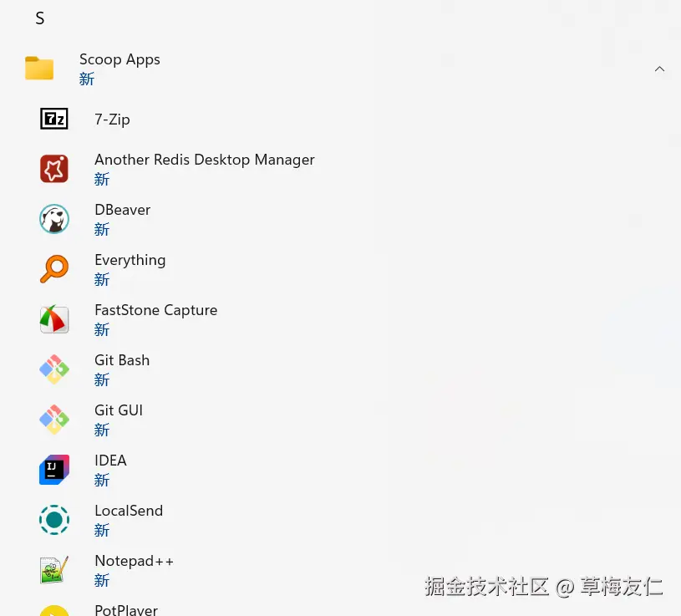The image size is (681, 616).
Task: Click the 新 badge under DBeaver
Action: (x=102, y=229)
